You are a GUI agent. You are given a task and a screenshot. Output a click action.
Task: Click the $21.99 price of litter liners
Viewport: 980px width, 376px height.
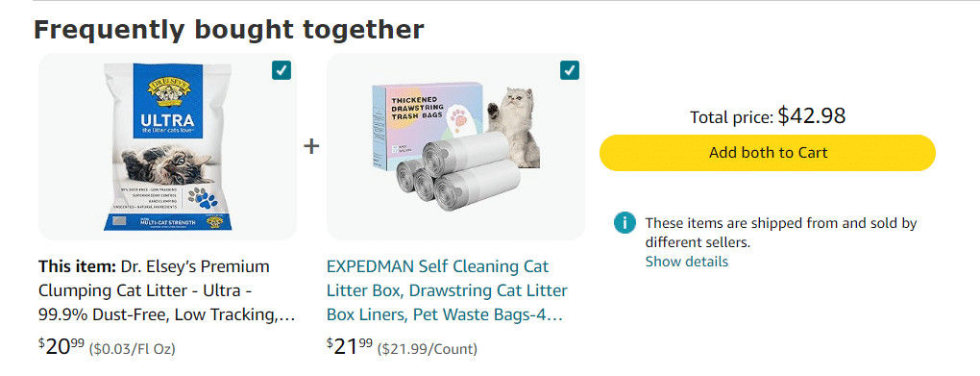[x=350, y=346]
